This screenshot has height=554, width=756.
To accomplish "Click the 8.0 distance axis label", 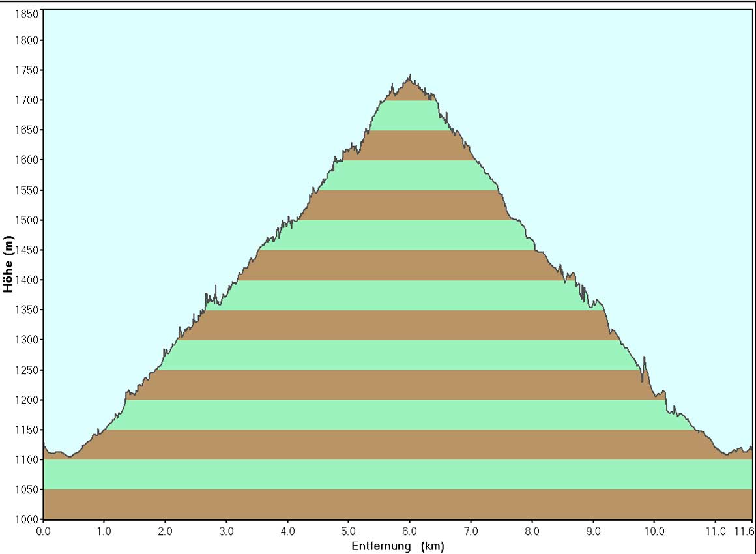I will pyautogui.click(x=532, y=531).
